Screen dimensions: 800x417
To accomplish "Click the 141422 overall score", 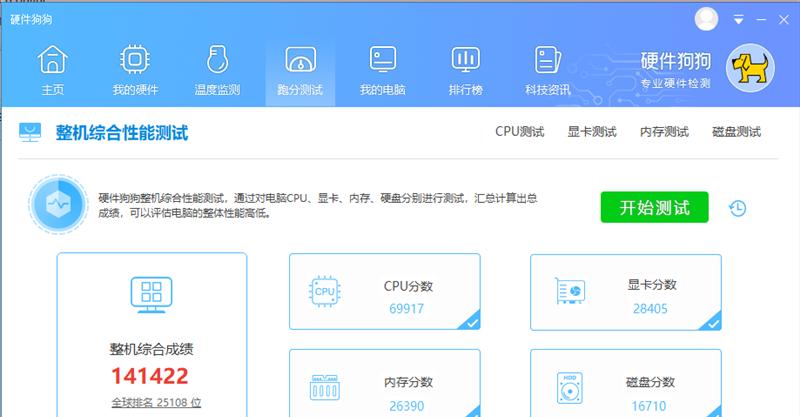I will point(150,376).
